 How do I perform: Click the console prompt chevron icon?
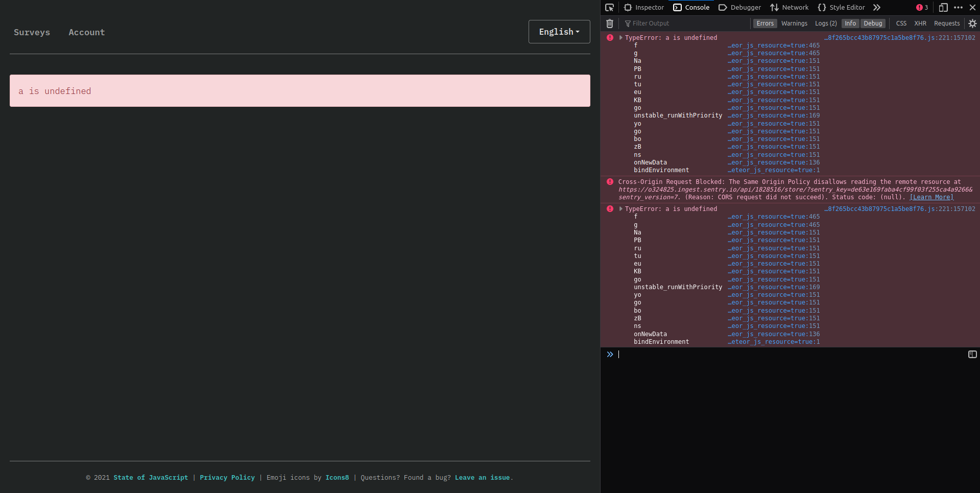point(610,355)
